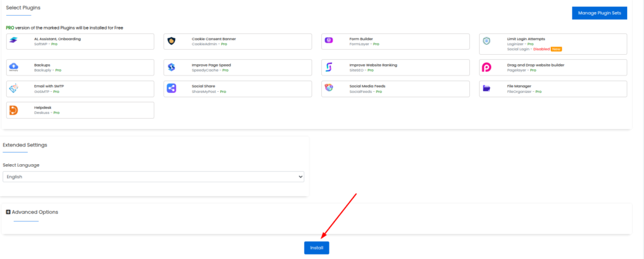Click the SoftWP AI Assistant plugin icon
Image resolution: width=644 pixels, height=259 pixels.
click(x=14, y=40)
